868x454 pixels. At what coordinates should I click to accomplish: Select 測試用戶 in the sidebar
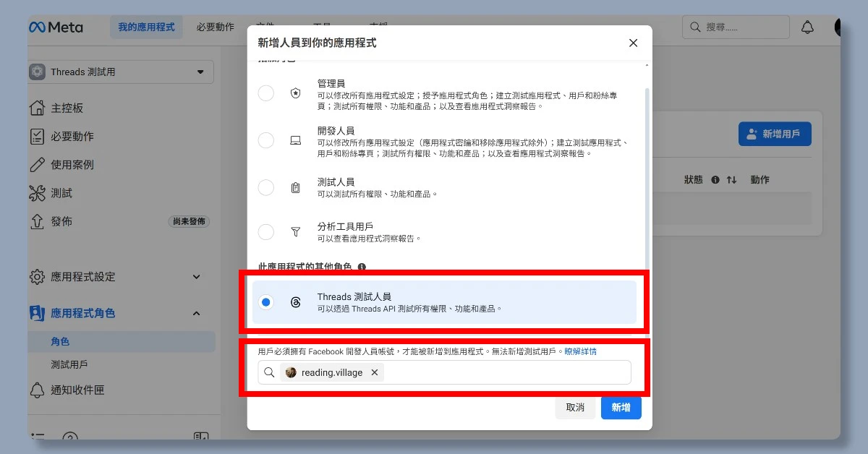pyautogui.click(x=69, y=364)
